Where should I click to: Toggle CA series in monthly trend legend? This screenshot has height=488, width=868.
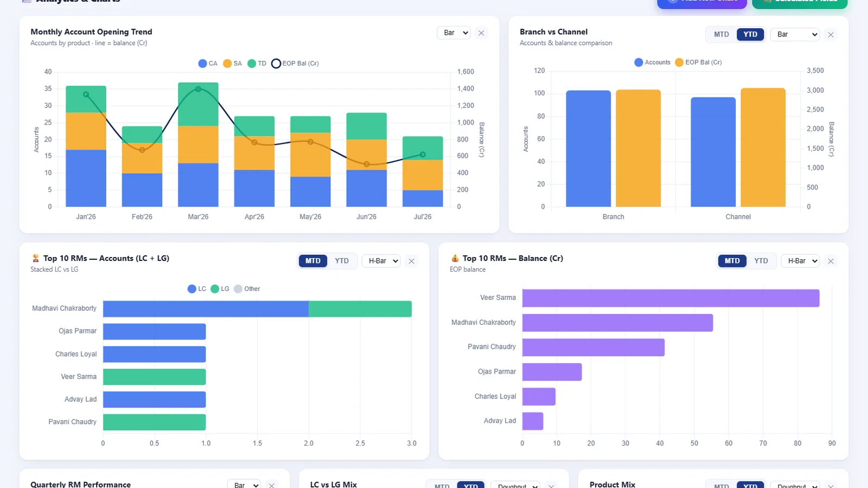[x=208, y=63]
